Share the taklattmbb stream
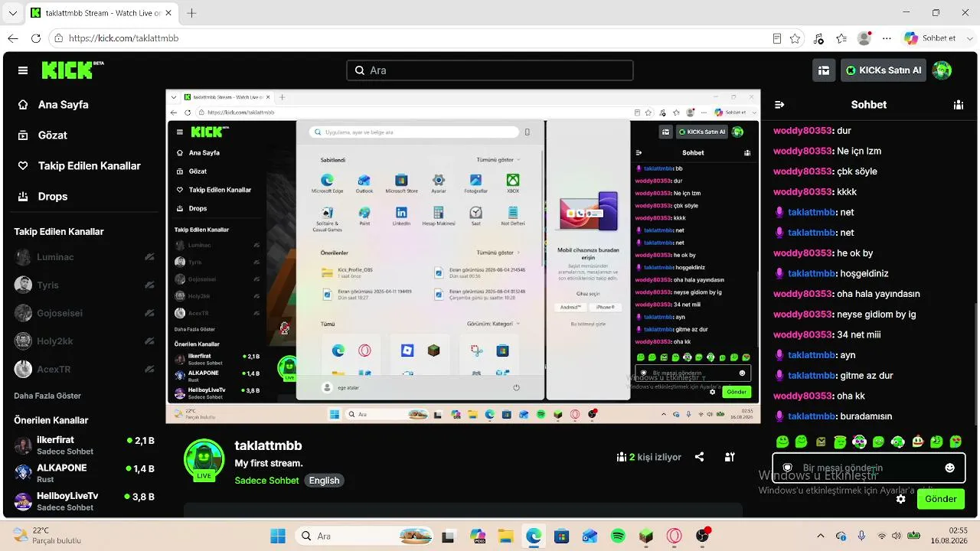 click(699, 457)
